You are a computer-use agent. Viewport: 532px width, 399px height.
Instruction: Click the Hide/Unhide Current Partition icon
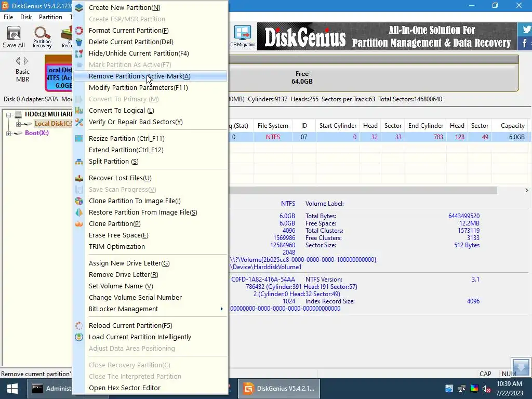point(79,54)
